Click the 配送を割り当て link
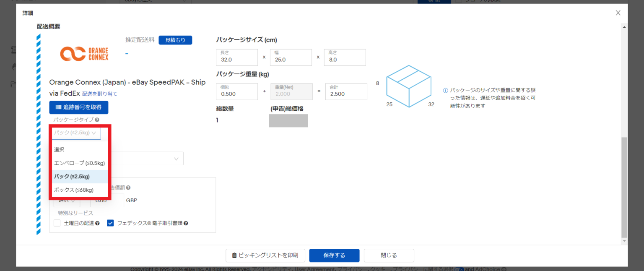This screenshot has width=644, height=271. coord(100,94)
